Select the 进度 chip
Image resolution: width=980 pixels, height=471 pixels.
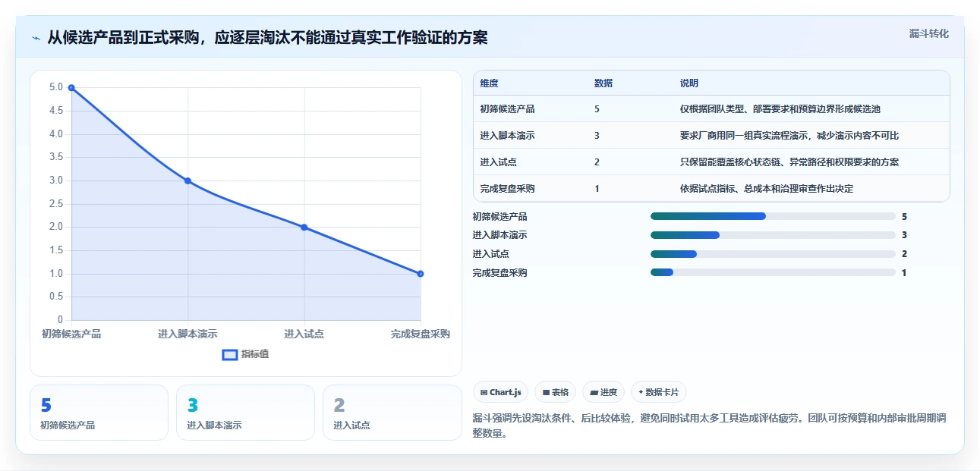(603, 392)
